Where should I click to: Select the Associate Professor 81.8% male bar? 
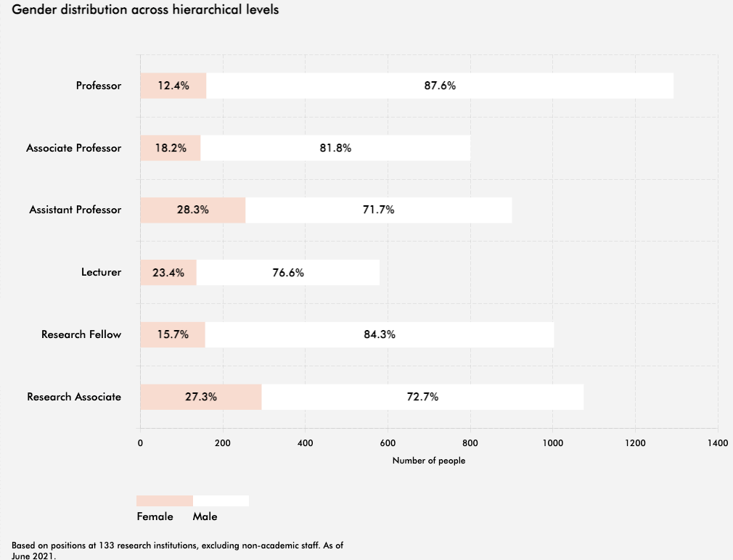pos(335,148)
